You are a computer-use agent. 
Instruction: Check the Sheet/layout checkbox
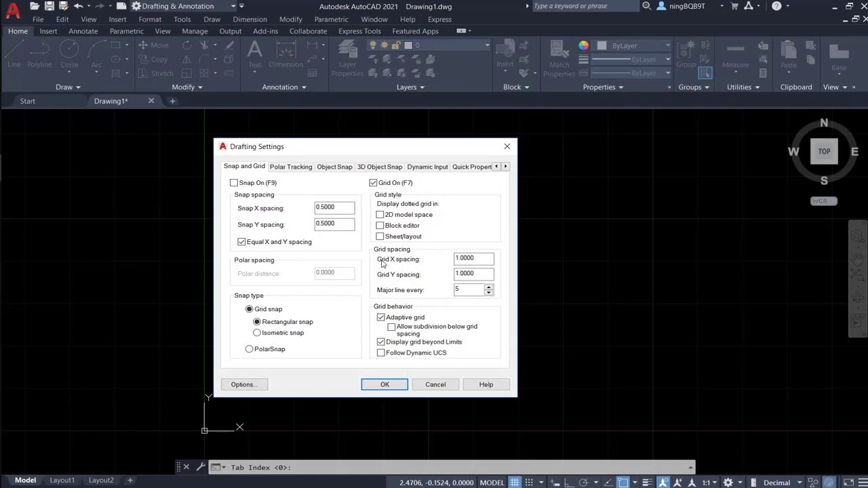coord(380,237)
